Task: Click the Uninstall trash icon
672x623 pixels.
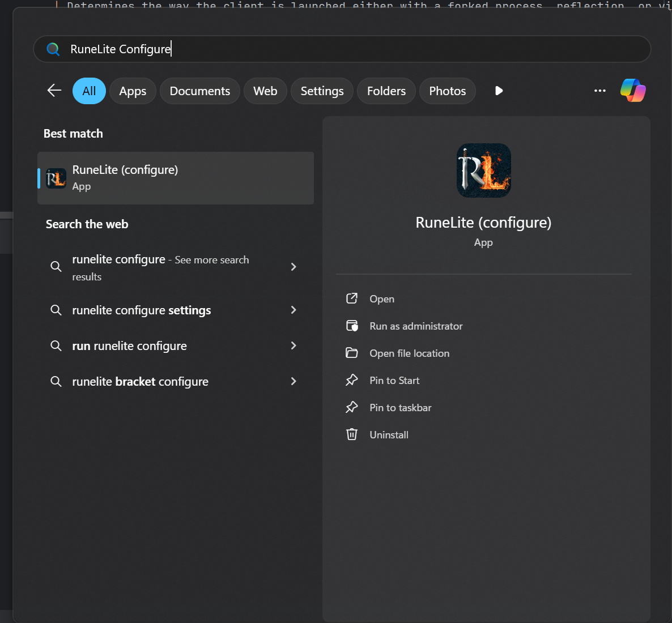Action: pyautogui.click(x=352, y=434)
